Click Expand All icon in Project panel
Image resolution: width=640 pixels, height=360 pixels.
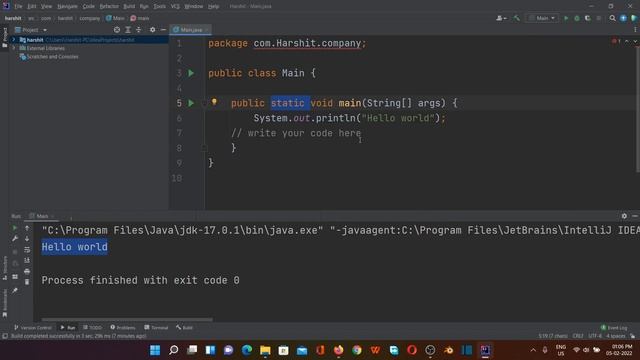tap(128, 30)
